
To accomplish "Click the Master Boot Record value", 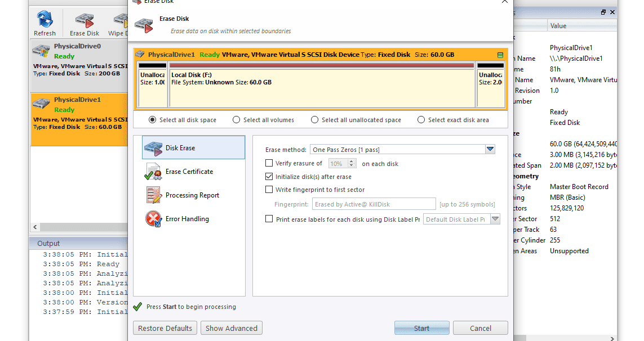I will click(x=579, y=187).
